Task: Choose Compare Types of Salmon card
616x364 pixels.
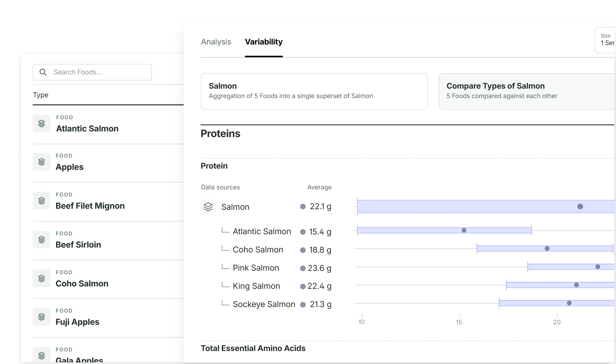Action: point(527,91)
